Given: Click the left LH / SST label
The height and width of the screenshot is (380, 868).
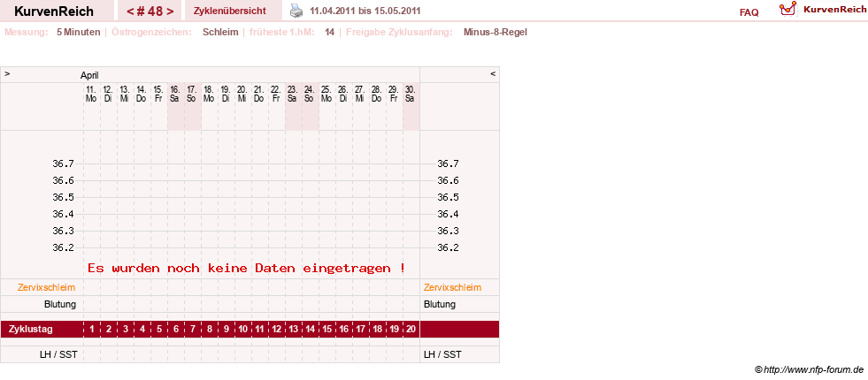Looking at the screenshot, I should click(x=58, y=354).
